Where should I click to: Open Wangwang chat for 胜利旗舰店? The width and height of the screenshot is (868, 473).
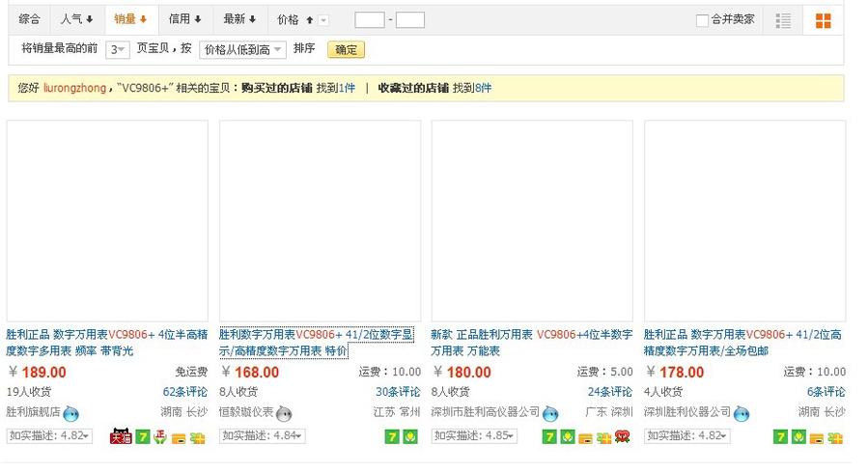[70, 413]
